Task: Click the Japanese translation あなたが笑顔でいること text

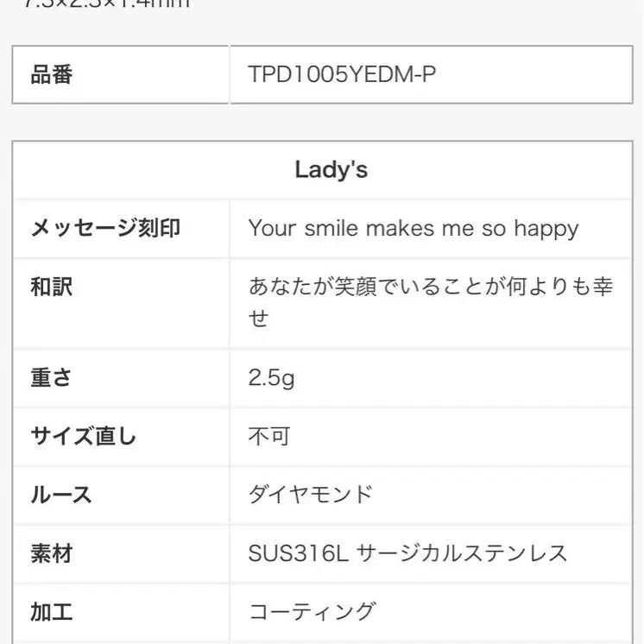Action: click(431, 303)
